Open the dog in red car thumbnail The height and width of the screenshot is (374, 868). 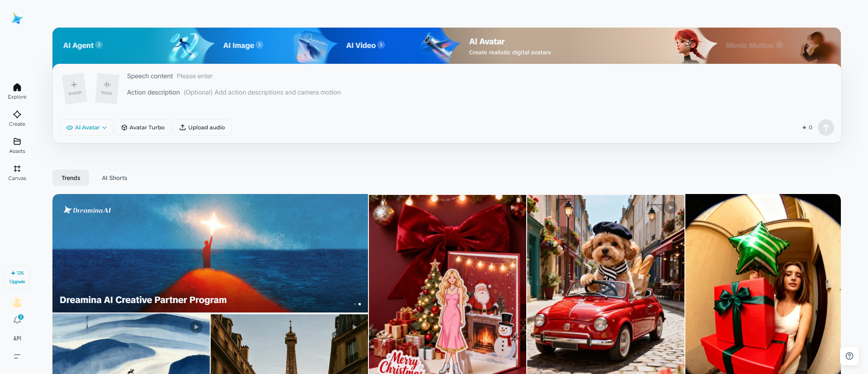(606, 284)
